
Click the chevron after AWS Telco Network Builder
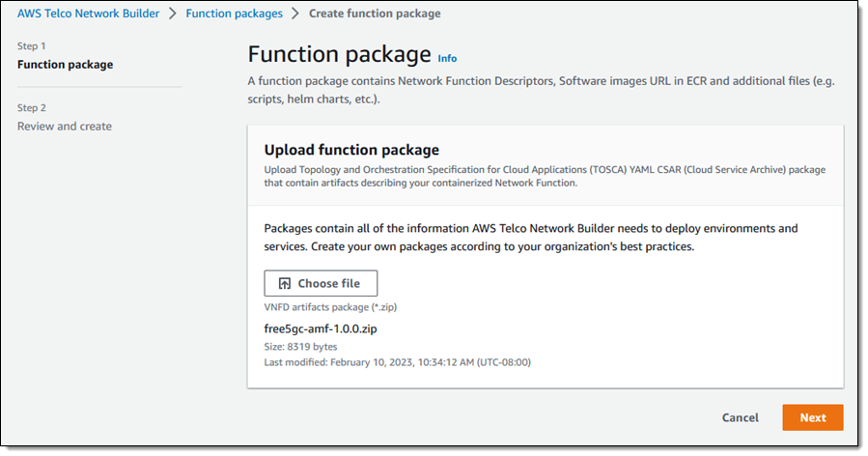coord(173,14)
